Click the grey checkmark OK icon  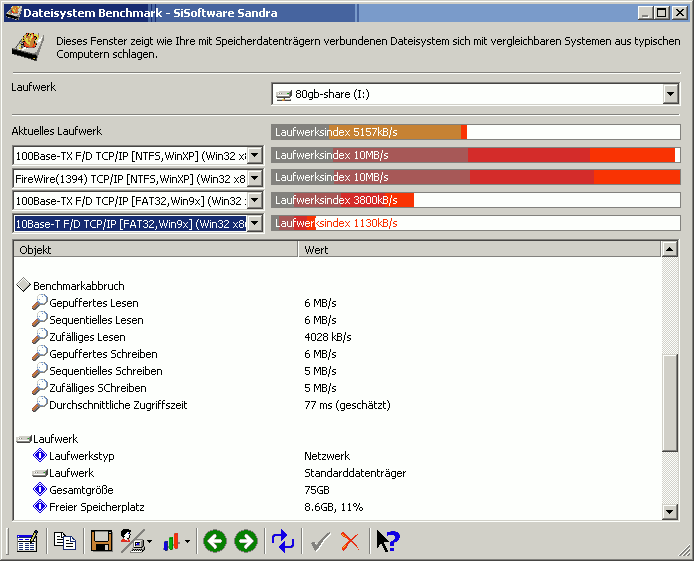coord(320,542)
